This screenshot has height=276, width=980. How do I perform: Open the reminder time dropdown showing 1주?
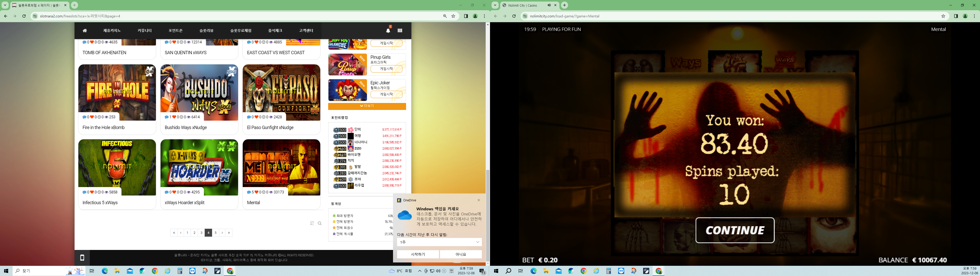point(439,242)
